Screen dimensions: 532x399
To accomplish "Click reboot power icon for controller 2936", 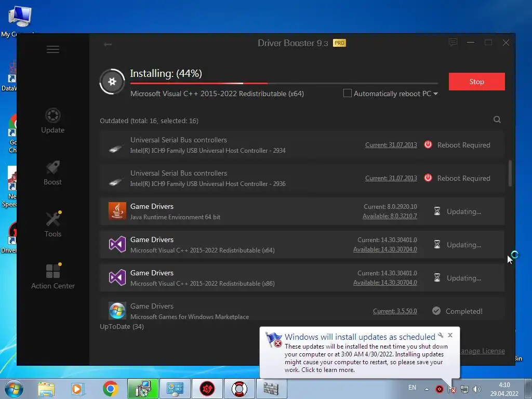I will [428, 178].
